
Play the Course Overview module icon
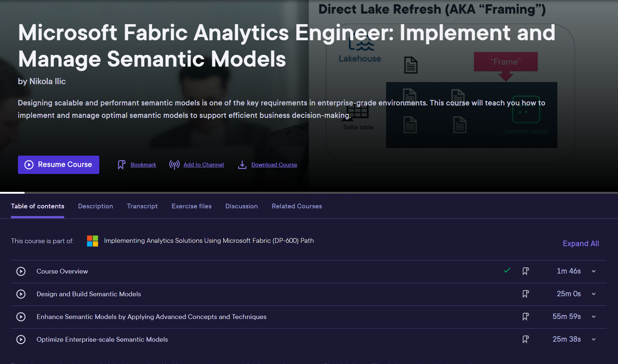coord(21,271)
